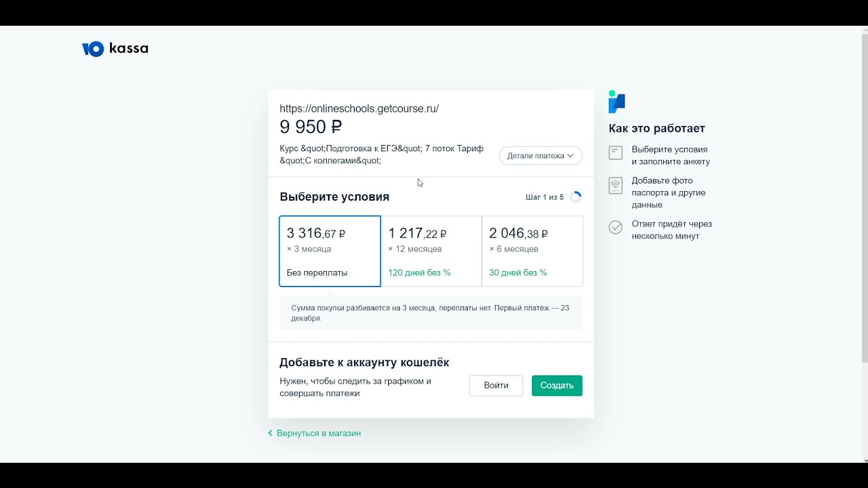868x488 pixels.
Task: Click the "Выберите условия" heading
Action: point(334,197)
